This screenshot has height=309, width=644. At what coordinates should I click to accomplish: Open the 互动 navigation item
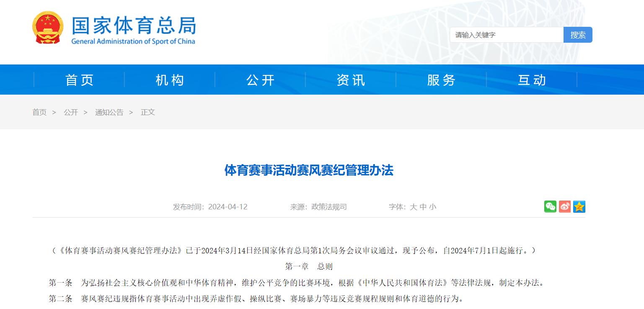[x=532, y=80]
